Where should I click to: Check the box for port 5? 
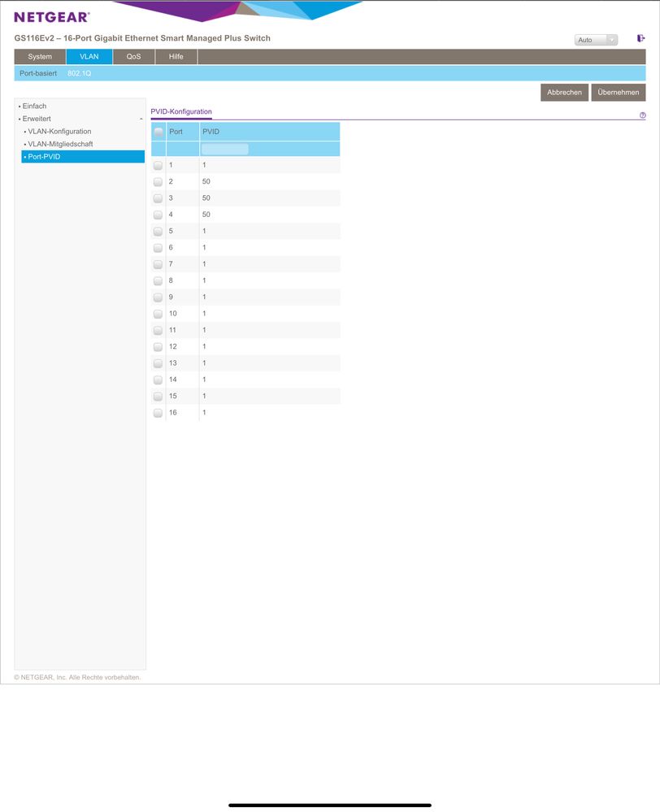click(158, 232)
